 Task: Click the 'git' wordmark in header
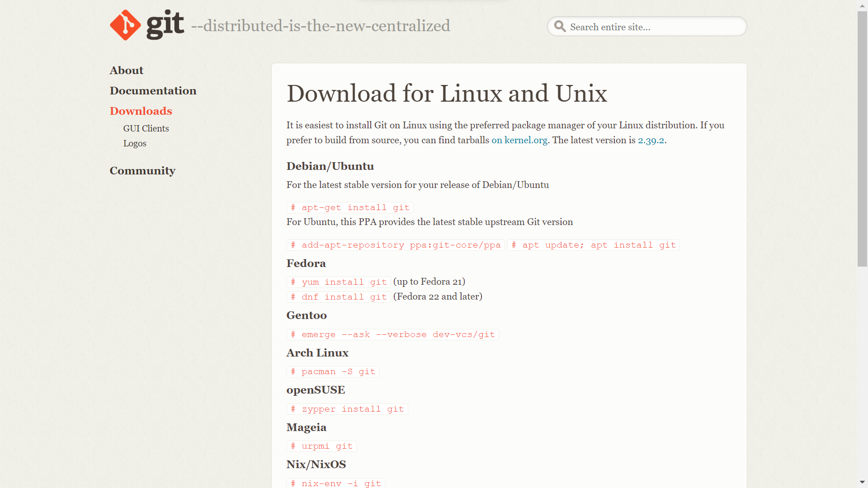click(165, 24)
